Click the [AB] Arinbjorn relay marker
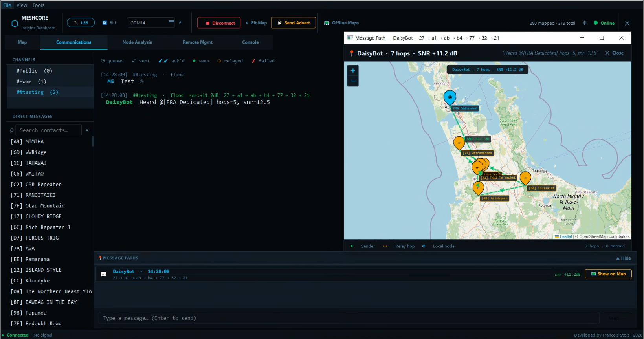This screenshot has width=644, height=339. coord(478,188)
